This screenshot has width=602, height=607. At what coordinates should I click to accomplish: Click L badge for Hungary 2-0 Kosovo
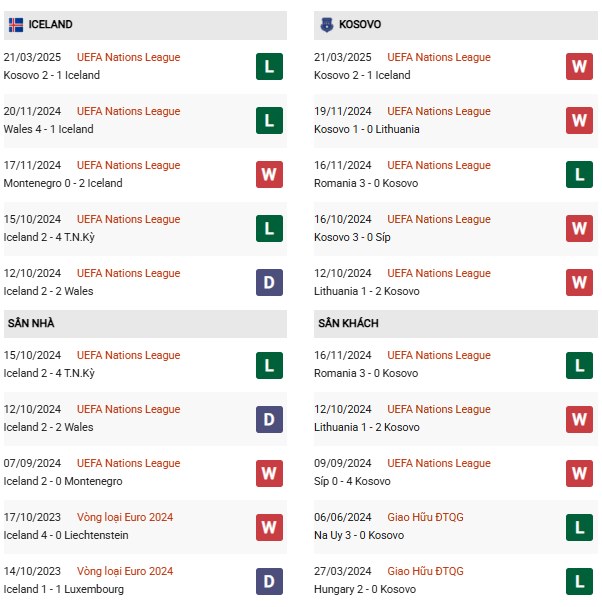click(x=579, y=581)
